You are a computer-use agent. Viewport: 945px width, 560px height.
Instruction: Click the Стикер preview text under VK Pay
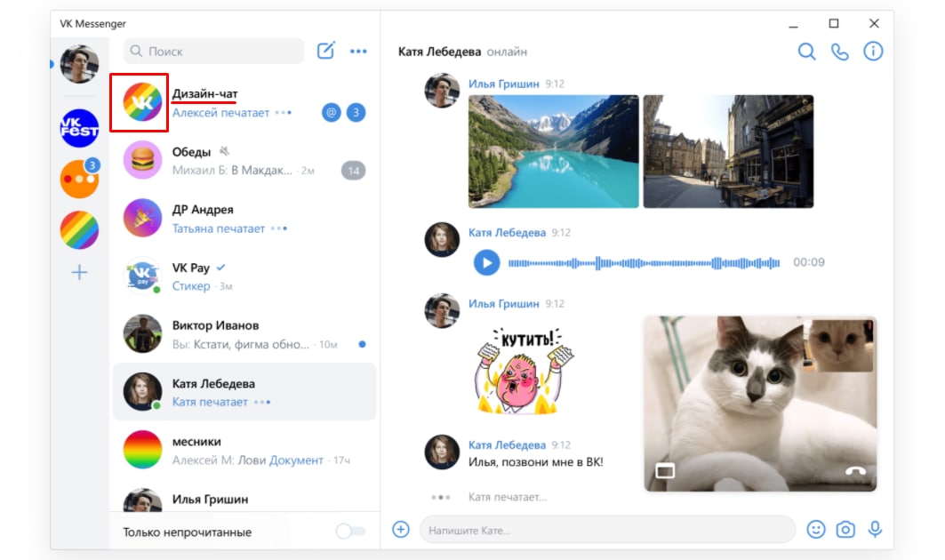click(191, 286)
